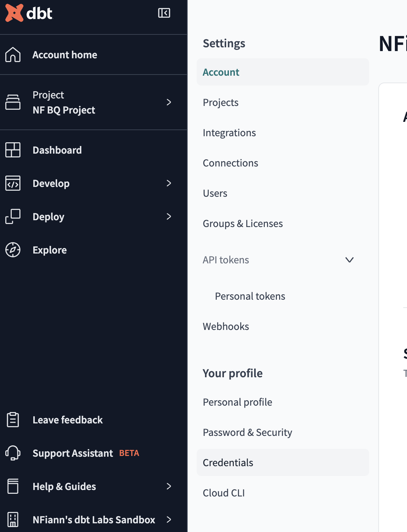The image size is (407, 532).
Task: Collapse the API tokens section
Action: (349, 260)
